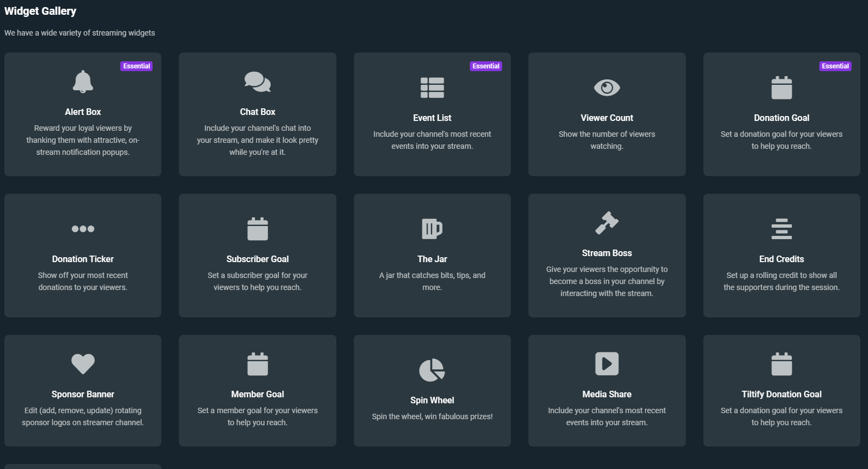Click the Stream Boss gavel icon
The height and width of the screenshot is (469, 868).
click(x=607, y=223)
